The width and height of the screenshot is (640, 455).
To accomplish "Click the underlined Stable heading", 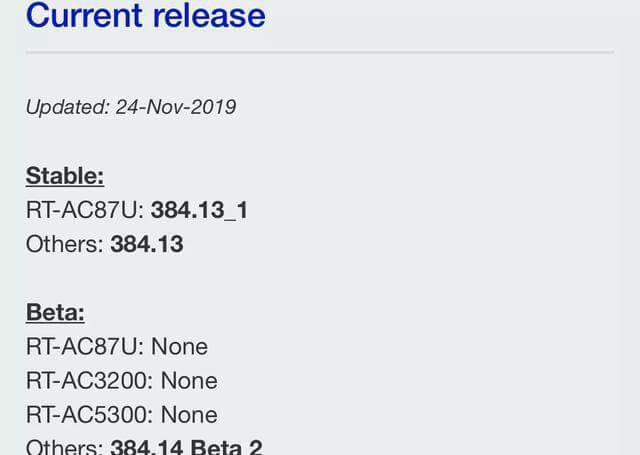I will [x=65, y=176].
